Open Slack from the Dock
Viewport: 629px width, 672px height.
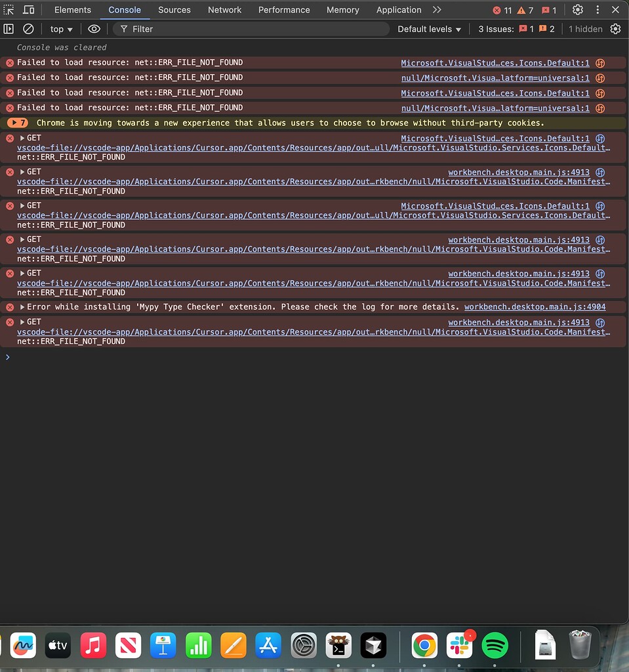point(459,646)
